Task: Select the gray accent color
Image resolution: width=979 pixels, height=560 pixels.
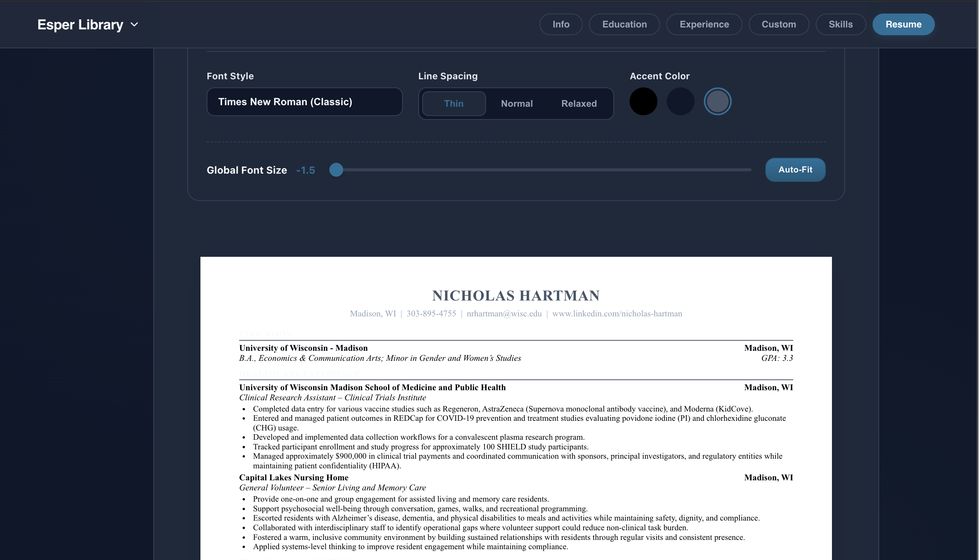Action: (x=717, y=101)
